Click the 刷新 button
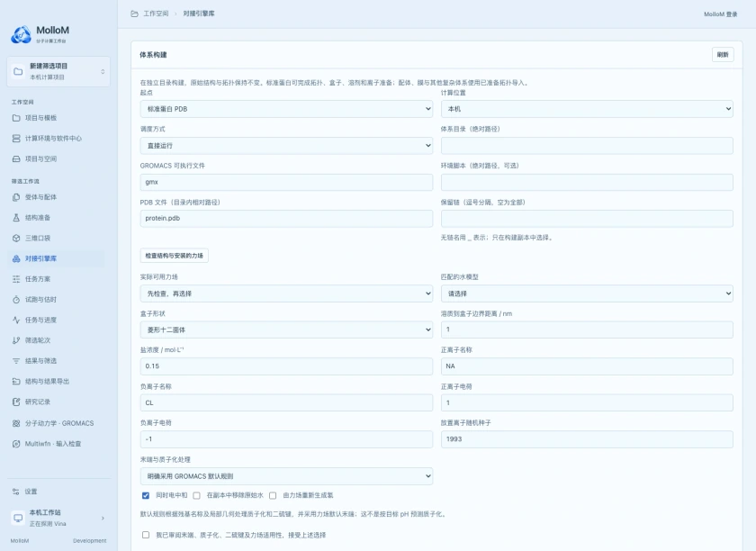 click(x=723, y=55)
